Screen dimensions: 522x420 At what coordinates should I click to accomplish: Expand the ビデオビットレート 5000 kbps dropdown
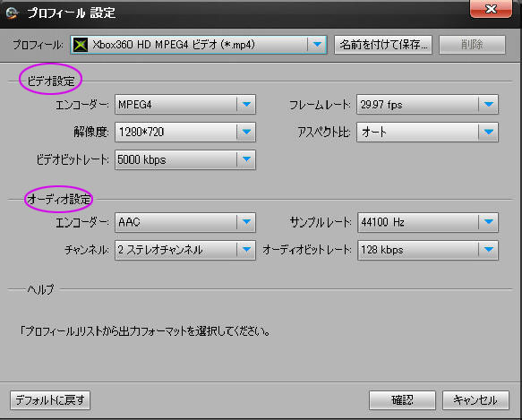(246, 160)
